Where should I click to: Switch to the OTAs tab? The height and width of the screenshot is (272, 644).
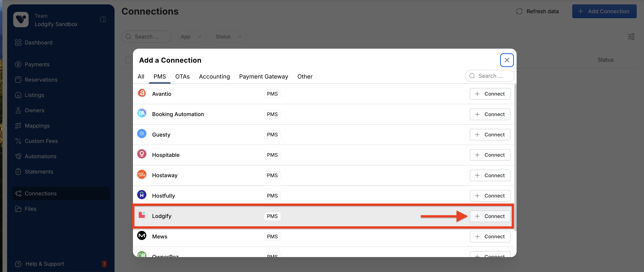pyautogui.click(x=182, y=77)
